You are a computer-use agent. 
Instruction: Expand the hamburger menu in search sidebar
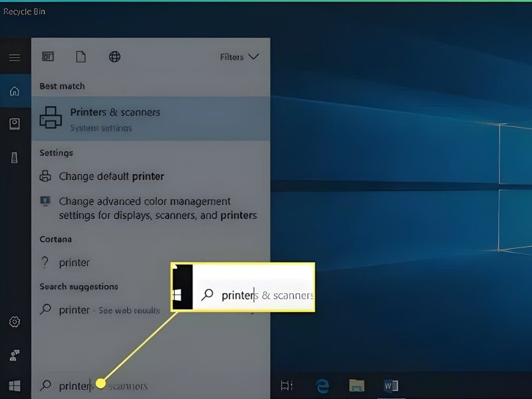pos(14,58)
